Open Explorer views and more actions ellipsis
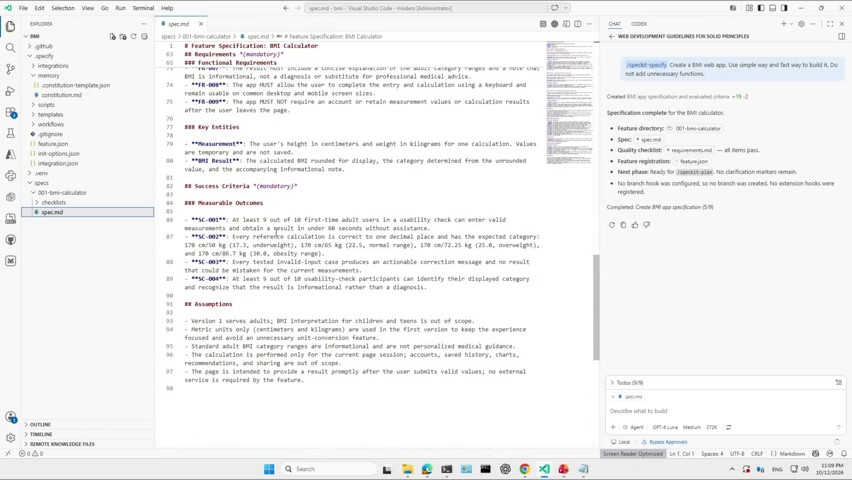 click(143, 24)
